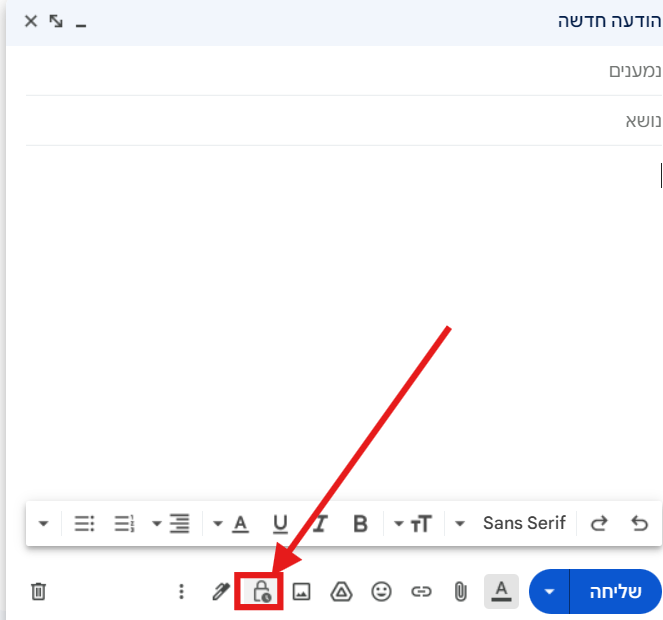Image resolution: width=663 pixels, height=620 pixels.
Task: Insert signature with the pen icon
Action: [221, 591]
